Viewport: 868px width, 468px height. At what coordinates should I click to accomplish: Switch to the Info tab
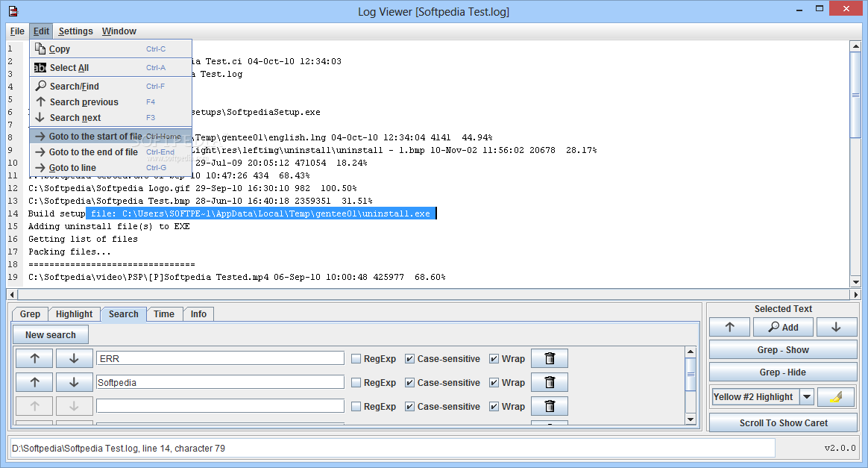point(198,314)
